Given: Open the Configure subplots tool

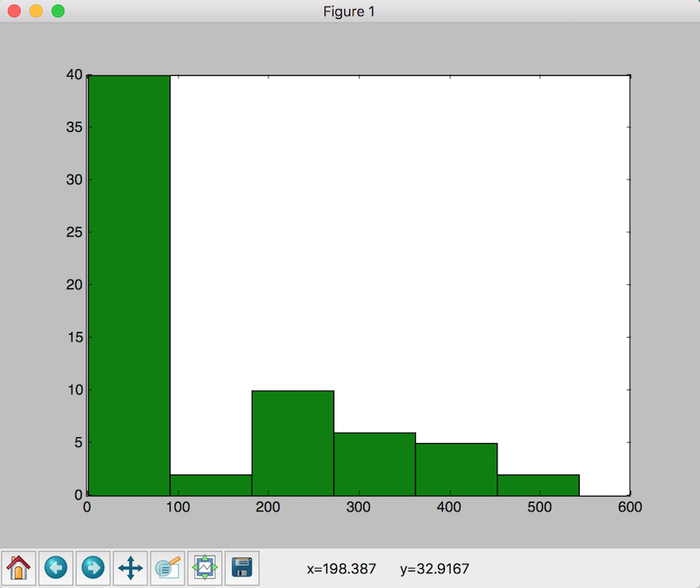Looking at the screenshot, I should coord(205,568).
